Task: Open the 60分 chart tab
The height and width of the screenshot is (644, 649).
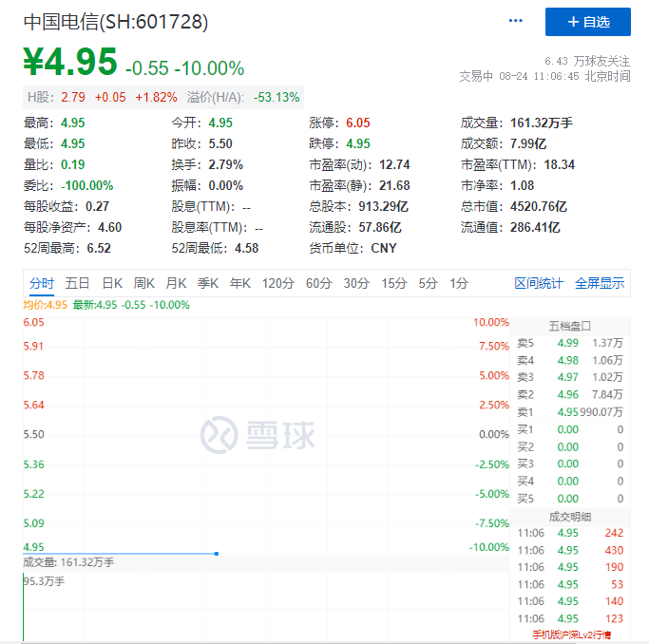Action: coord(318,283)
